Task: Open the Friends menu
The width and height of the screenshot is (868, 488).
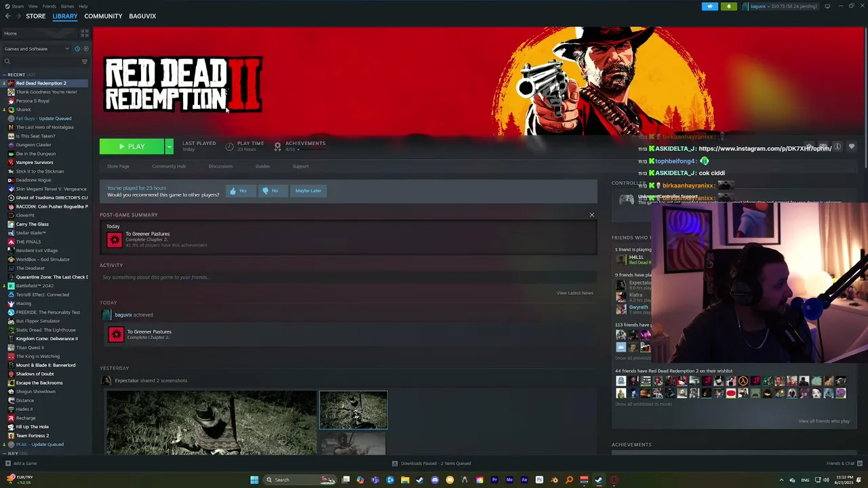Action: (50, 6)
